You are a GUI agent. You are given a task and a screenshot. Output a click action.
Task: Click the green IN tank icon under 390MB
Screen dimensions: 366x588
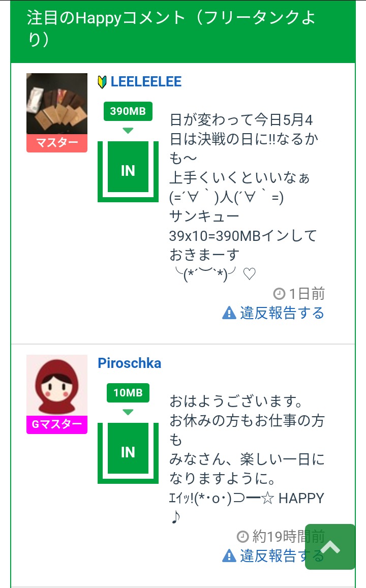point(128,171)
